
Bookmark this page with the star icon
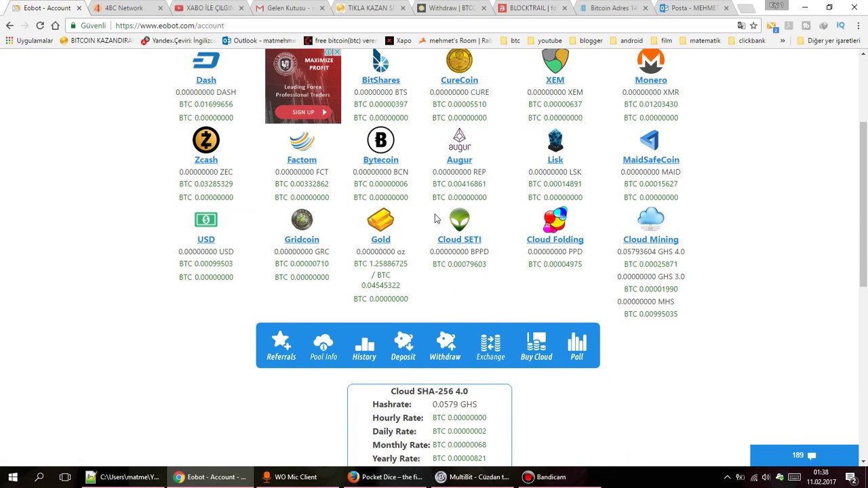753,26
